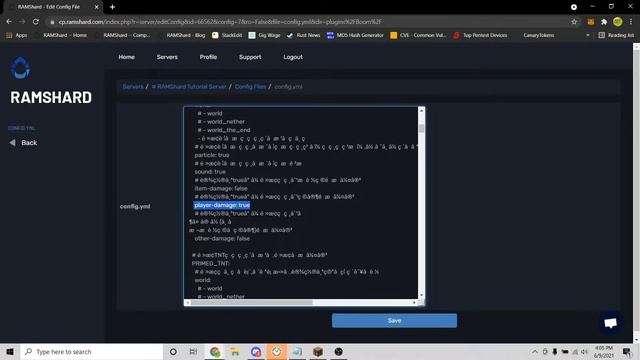Viewport: 640px width, 360px height.
Task: Click the Config Files breadcrumb link
Action: click(x=250, y=87)
